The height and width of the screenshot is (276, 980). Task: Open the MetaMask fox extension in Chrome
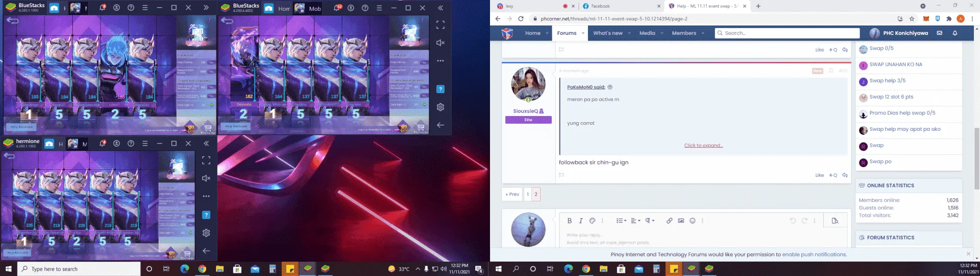926,19
